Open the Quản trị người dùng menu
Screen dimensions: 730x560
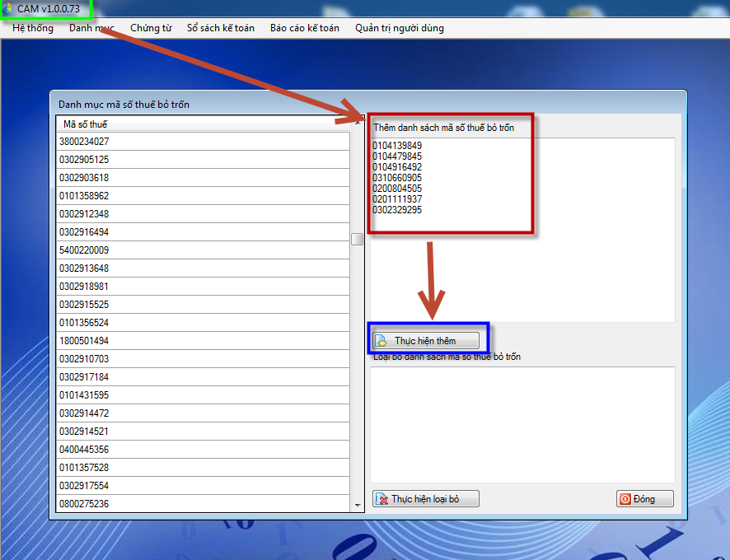tap(399, 28)
